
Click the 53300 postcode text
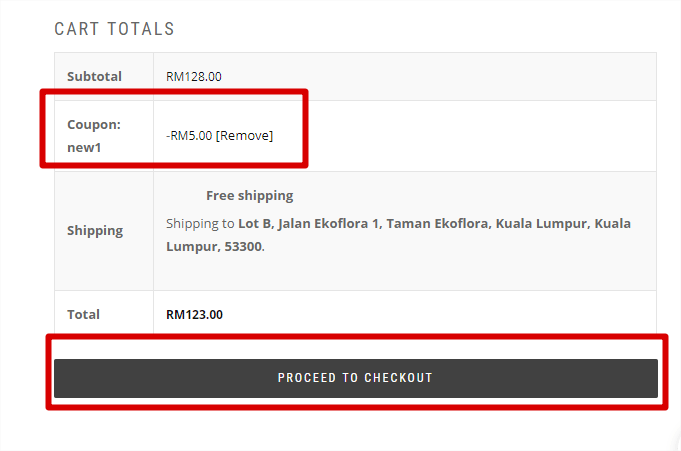[244, 246]
